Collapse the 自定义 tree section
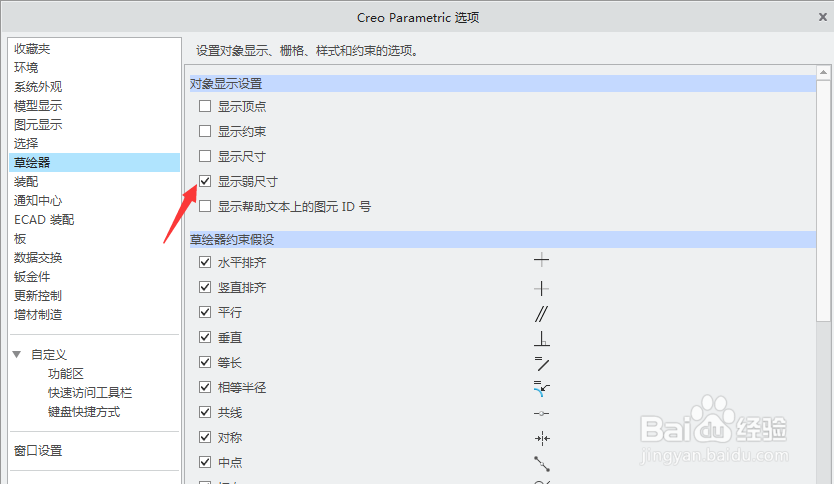Screen dimensions: 834x484 point(17,354)
